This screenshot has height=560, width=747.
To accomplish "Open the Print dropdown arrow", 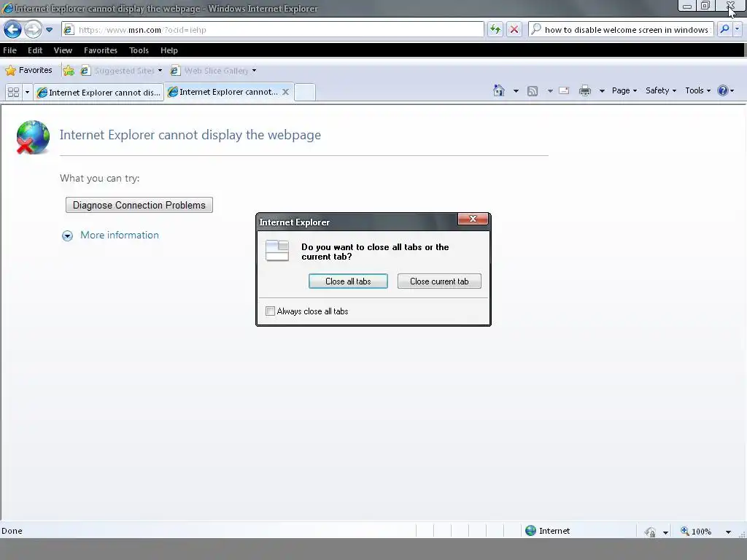I will coord(602,90).
